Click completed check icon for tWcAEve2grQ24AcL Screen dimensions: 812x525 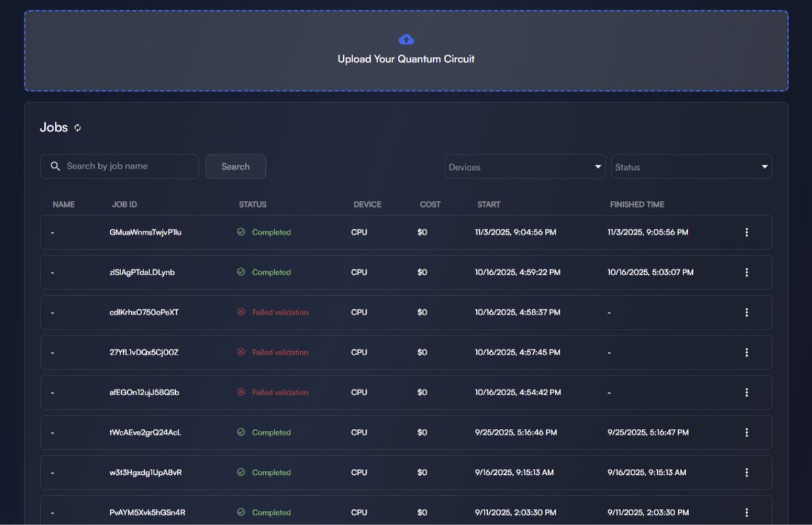pyautogui.click(x=241, y=432)
